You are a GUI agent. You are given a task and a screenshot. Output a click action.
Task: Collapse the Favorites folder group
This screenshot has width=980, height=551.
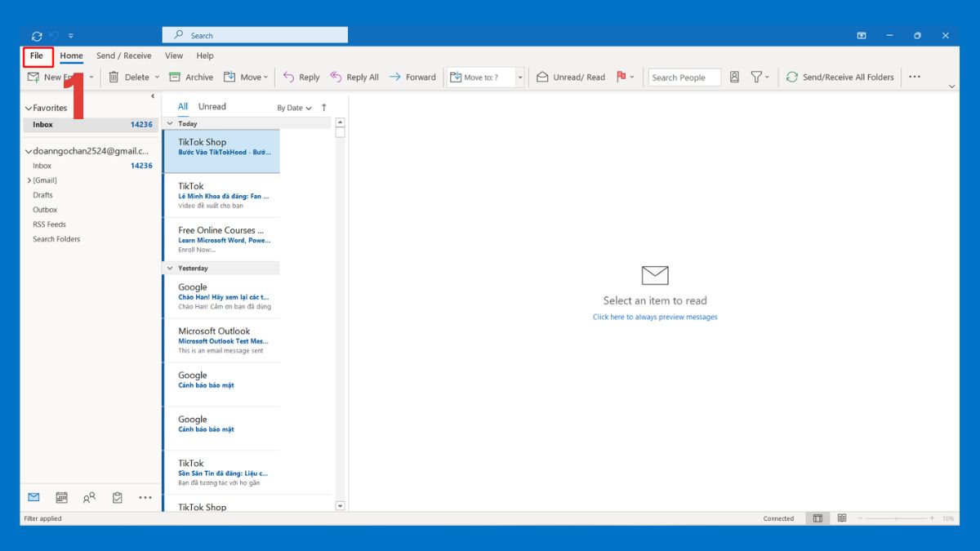29,108
